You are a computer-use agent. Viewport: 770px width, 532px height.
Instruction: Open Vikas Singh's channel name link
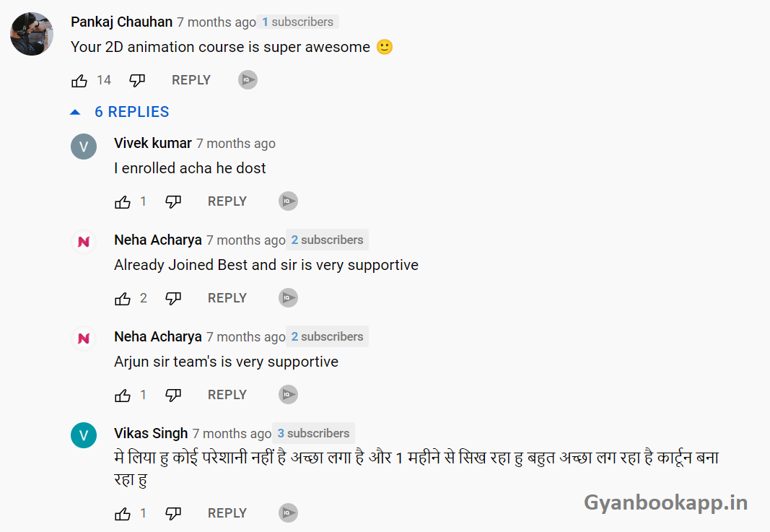click(150, 433)
